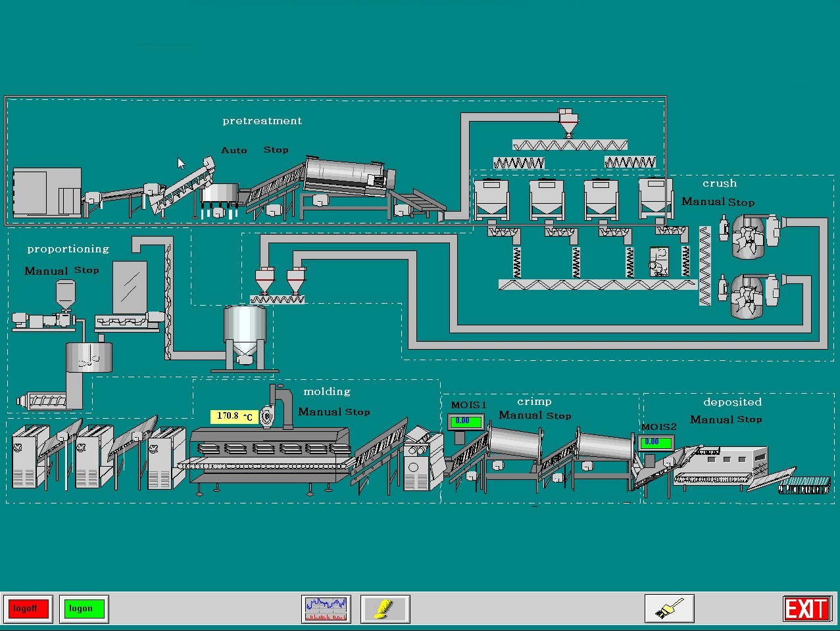Viewport: 840px width, 631px height.
Task: Open the trend chart icon
Action: (326, 609)
